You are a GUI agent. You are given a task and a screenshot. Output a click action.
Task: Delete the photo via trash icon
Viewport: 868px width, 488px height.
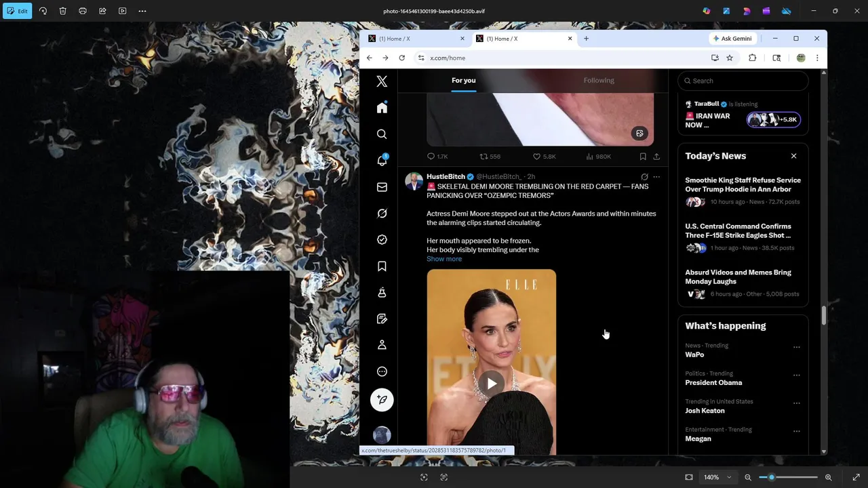[62, 11]
